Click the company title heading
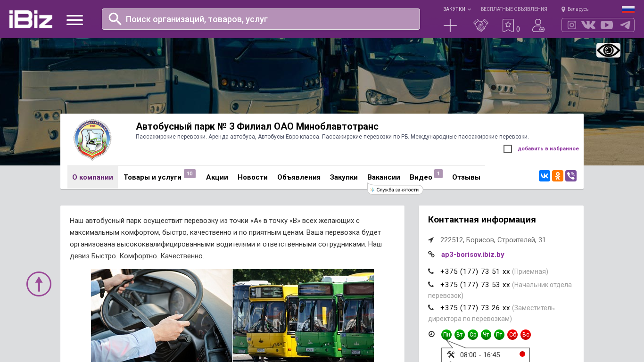 coord(257,126)
